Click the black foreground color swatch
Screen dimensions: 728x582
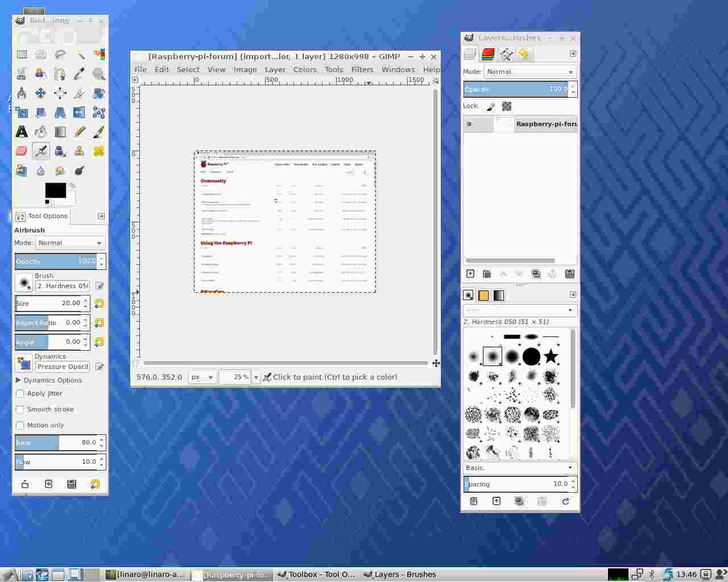point(55,190)
